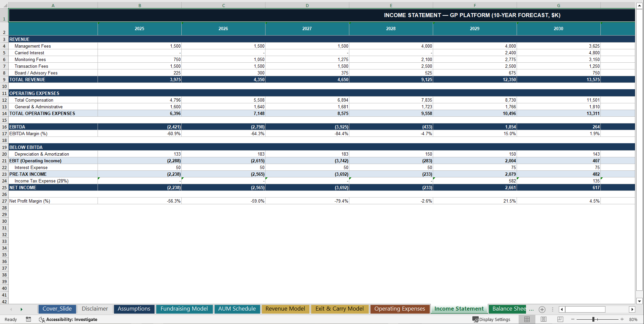Start macro recording via status bar icon
Viewport: 644px width, 324px height.
(28, 319)
